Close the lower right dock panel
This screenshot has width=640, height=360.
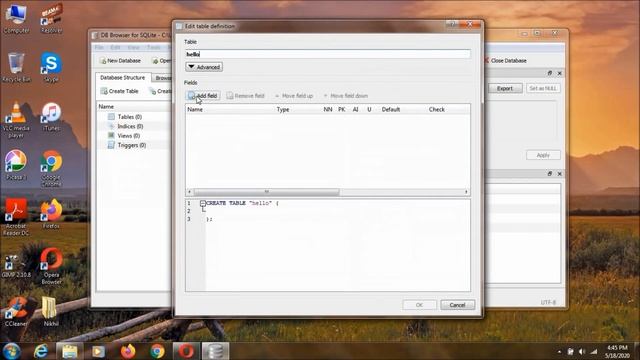click(x=560, y=174)
